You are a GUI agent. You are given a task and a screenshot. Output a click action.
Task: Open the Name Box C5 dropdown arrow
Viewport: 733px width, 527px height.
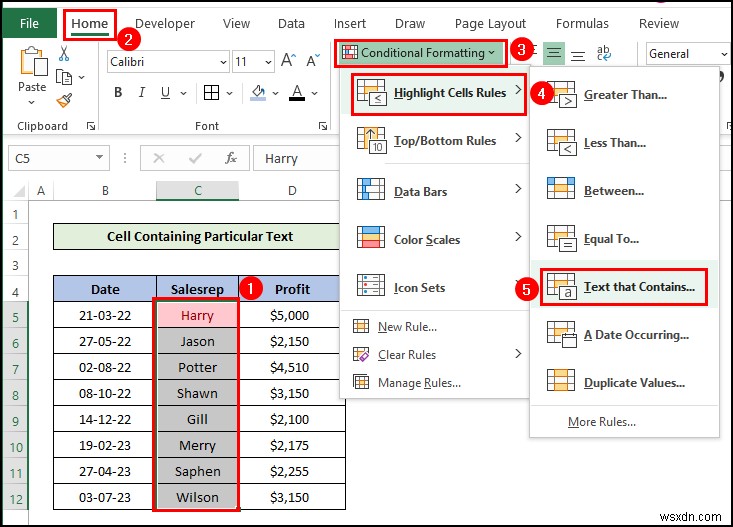99,158
